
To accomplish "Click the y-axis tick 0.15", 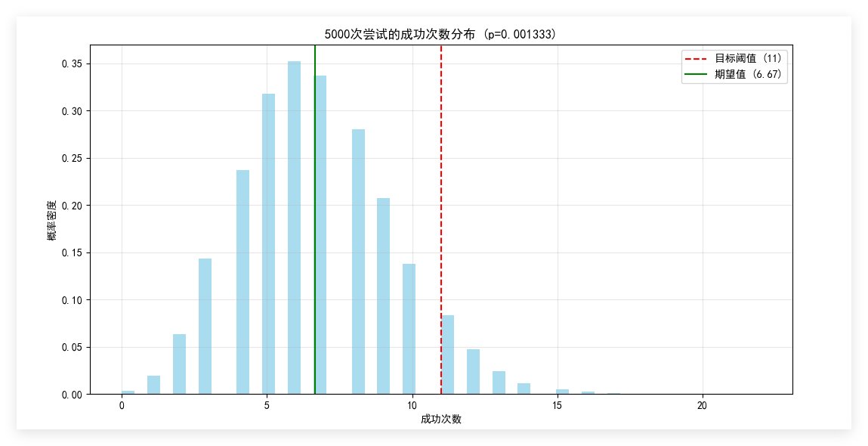I will click(x=72, y=252).
